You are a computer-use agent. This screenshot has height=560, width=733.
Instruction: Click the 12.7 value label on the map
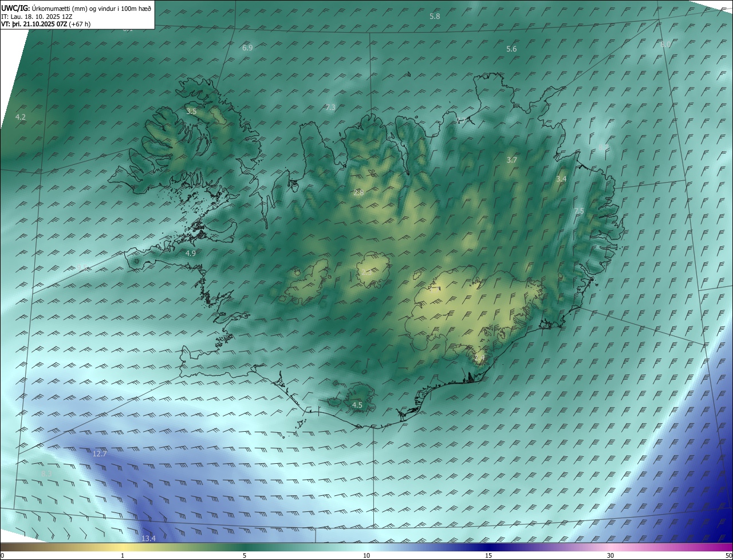[x=100, y=454]
